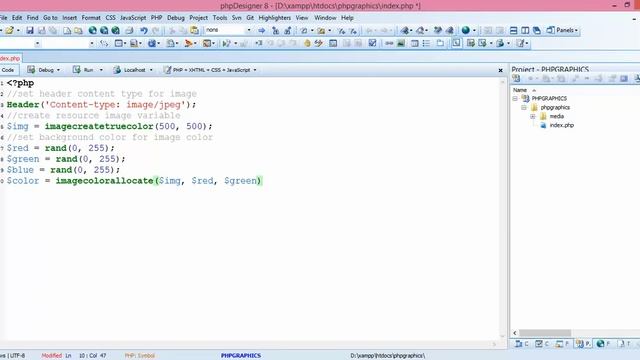640x360 pixels.
Task: Open the Edit menu
Action: (17, 18)
